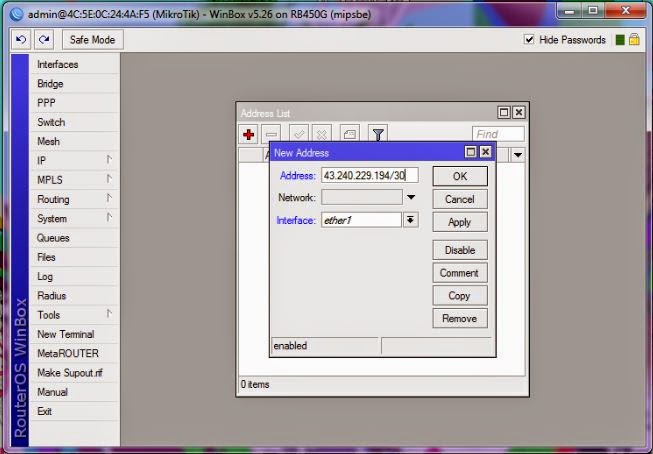653x454 pixels.
Task: Open the Interfaces menu
Action: 75,65
